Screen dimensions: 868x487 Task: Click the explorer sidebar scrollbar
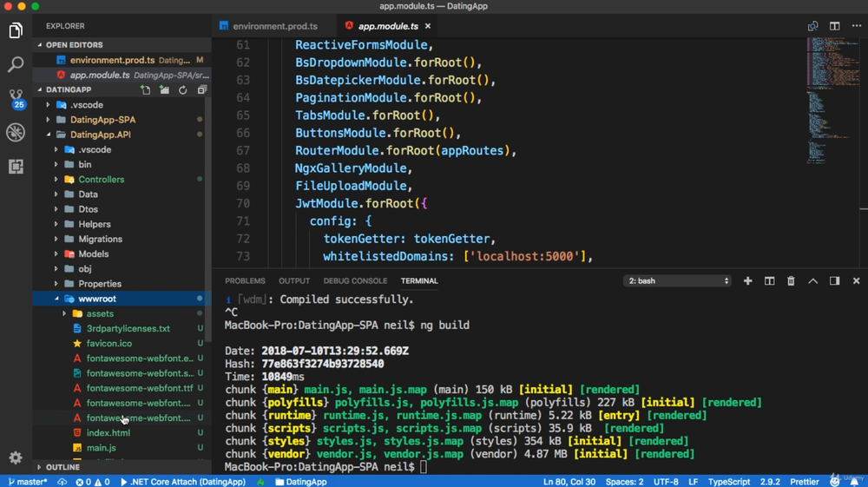207,219
